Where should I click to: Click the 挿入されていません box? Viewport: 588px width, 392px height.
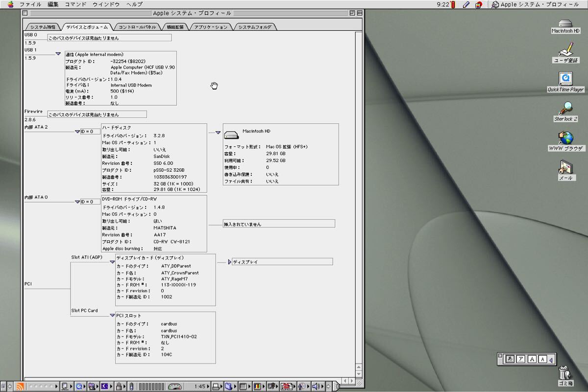(x=279, y=224)
